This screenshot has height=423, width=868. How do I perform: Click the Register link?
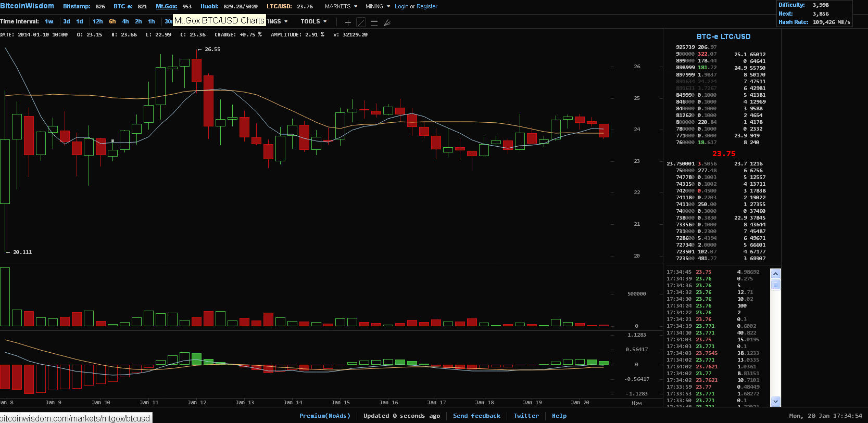427,6
